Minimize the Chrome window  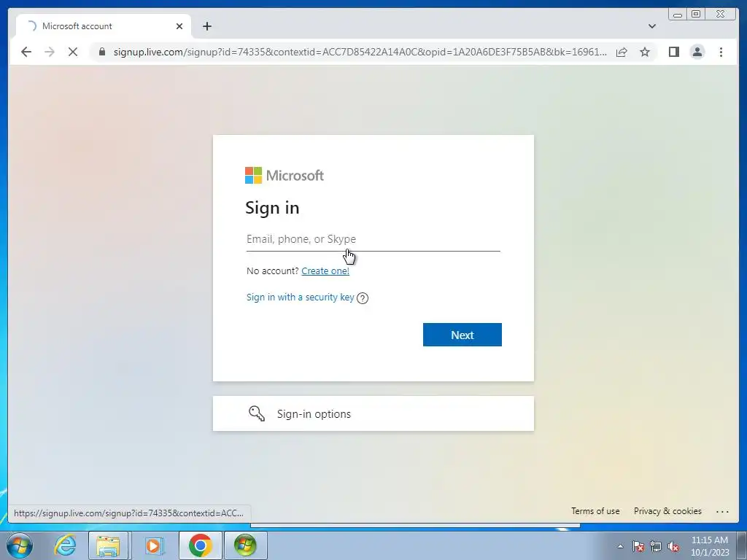point(678,15)
